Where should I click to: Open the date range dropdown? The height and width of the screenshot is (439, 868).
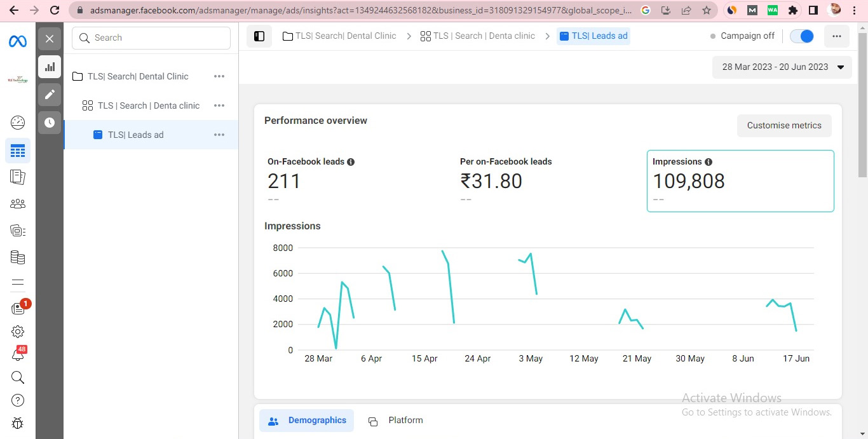pos(782,67)
